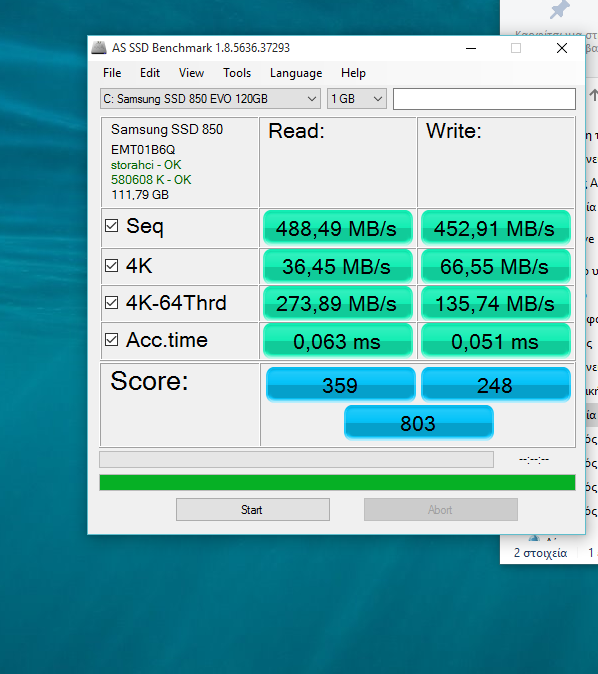This screenshot has width=598, height=674.
Task: Start the benchmark with the Start button
Action: pos(253,510)
